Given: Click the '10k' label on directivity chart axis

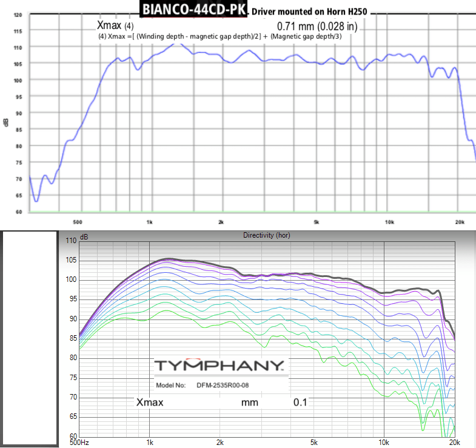Looking at the screenshot, I should (384, 443).
